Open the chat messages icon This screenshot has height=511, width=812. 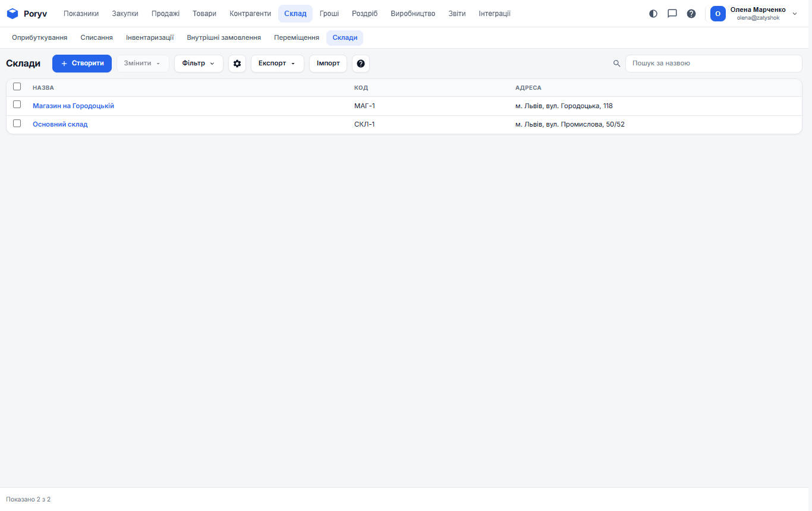672,14
